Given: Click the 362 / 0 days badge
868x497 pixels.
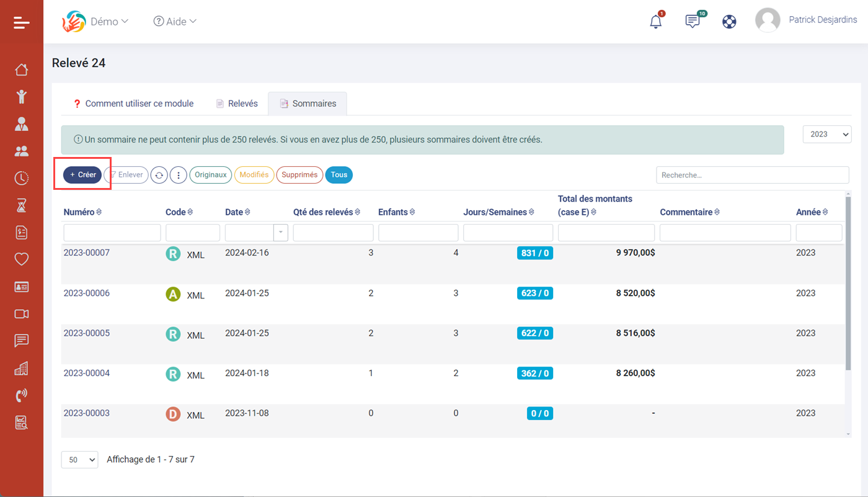Looking at the screenshot, I should click(x=535, y=374).
